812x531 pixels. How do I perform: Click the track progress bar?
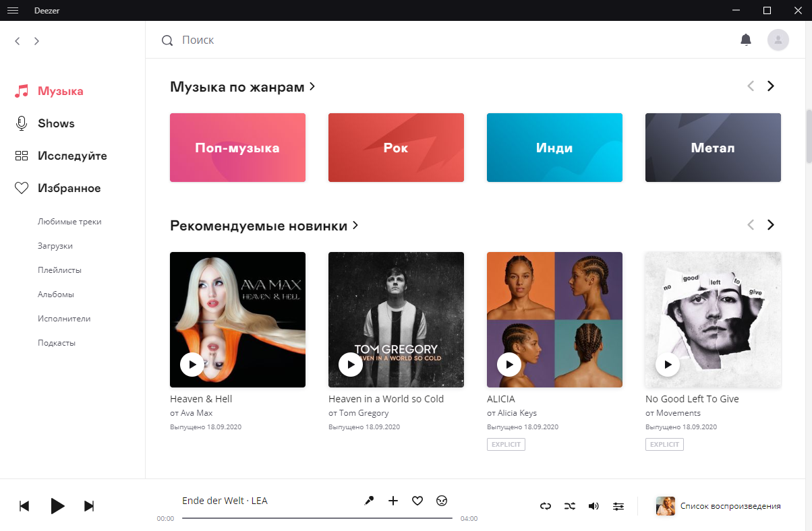point(317,518)
